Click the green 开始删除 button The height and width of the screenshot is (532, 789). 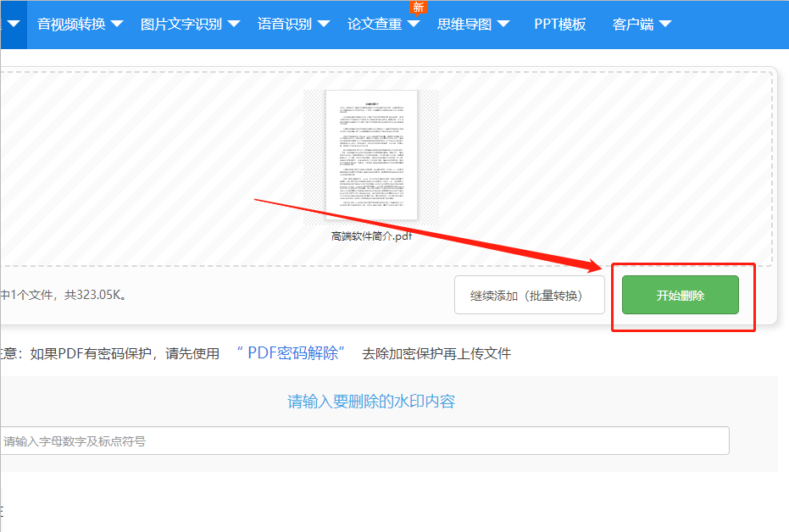(681, 295)
